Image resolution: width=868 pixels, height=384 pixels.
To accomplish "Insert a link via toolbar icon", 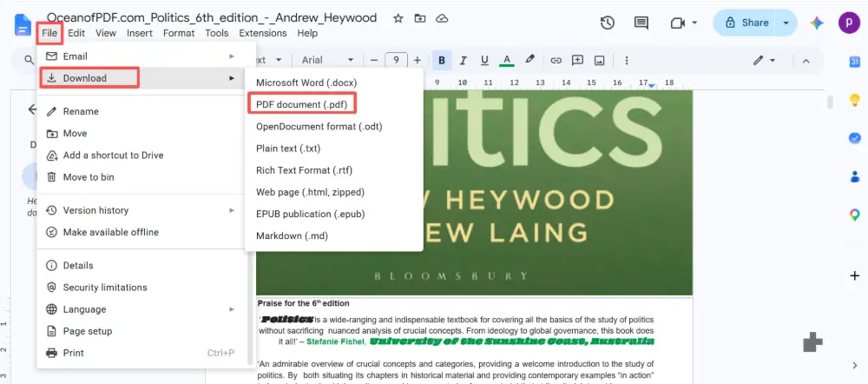I will point(556,61).
